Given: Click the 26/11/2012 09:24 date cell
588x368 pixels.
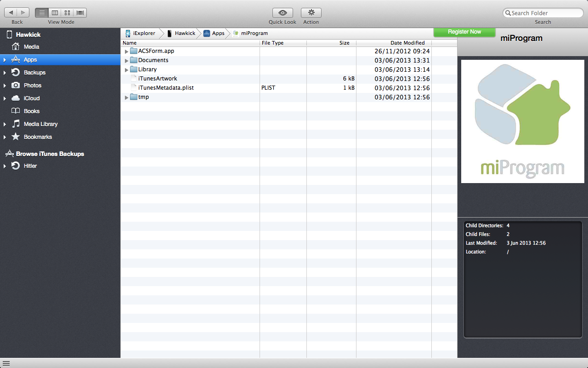Looking at the screenshot, I should pyautogui.click(x=402, y=51).
